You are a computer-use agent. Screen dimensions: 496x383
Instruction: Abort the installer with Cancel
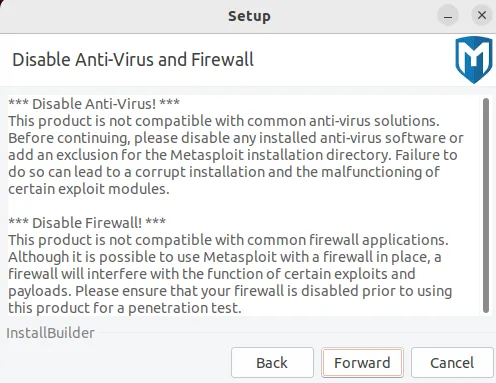452,363
